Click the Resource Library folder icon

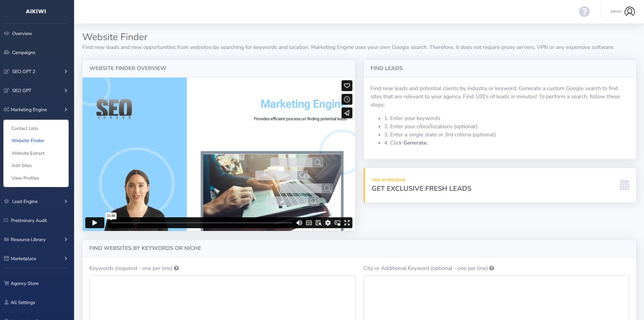pos(6,239)
